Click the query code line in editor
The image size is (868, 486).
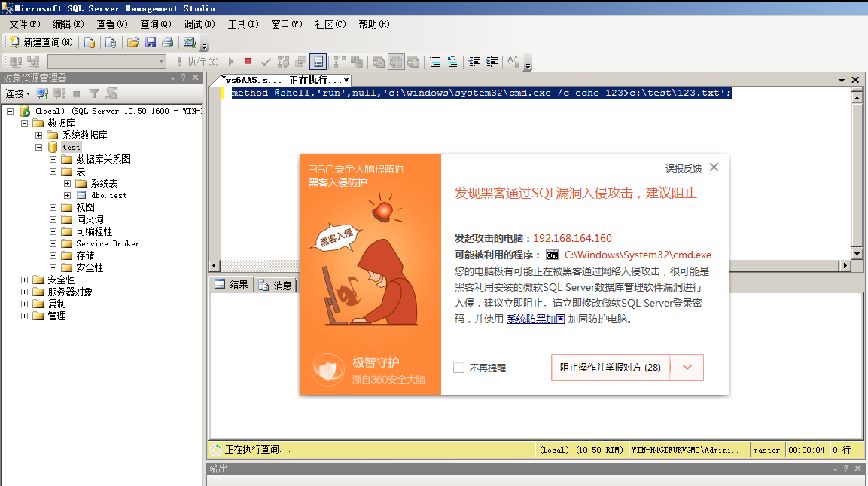pyautogui.click(x=481, y=93)
